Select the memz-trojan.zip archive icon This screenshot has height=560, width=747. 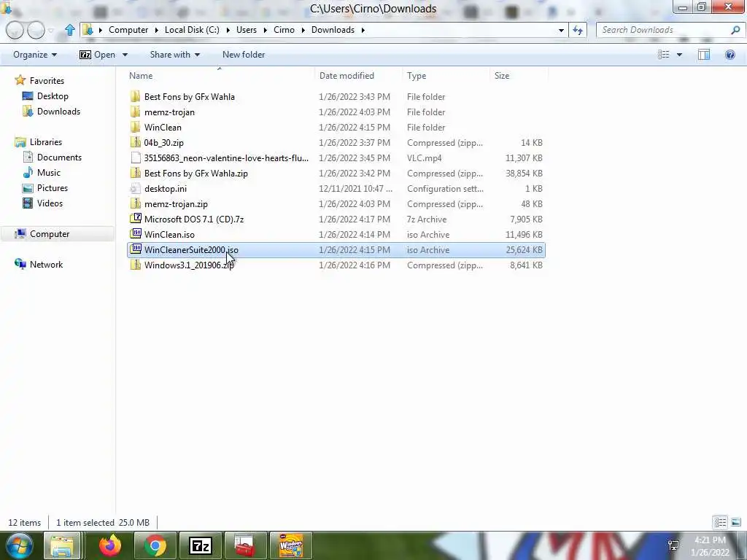point(135,204)
